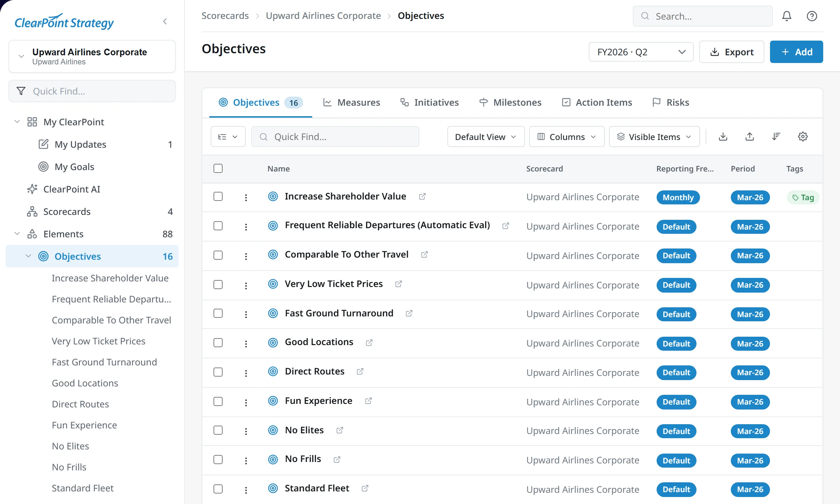Image resolution: width=840 pixels, height=504 pixels.
Task: Click the sidebar filter funnel icon
Action: point(21,91)
